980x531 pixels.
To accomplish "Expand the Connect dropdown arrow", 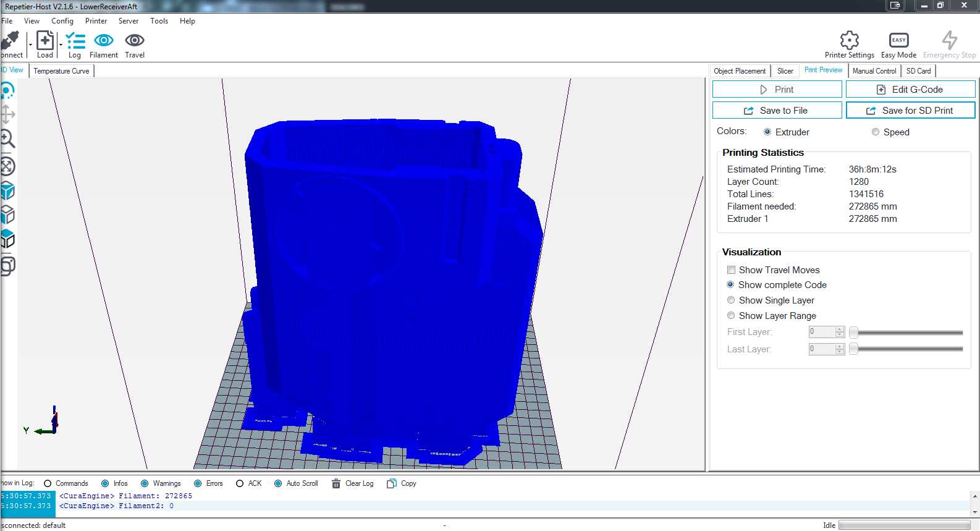I will pos(30,45).
